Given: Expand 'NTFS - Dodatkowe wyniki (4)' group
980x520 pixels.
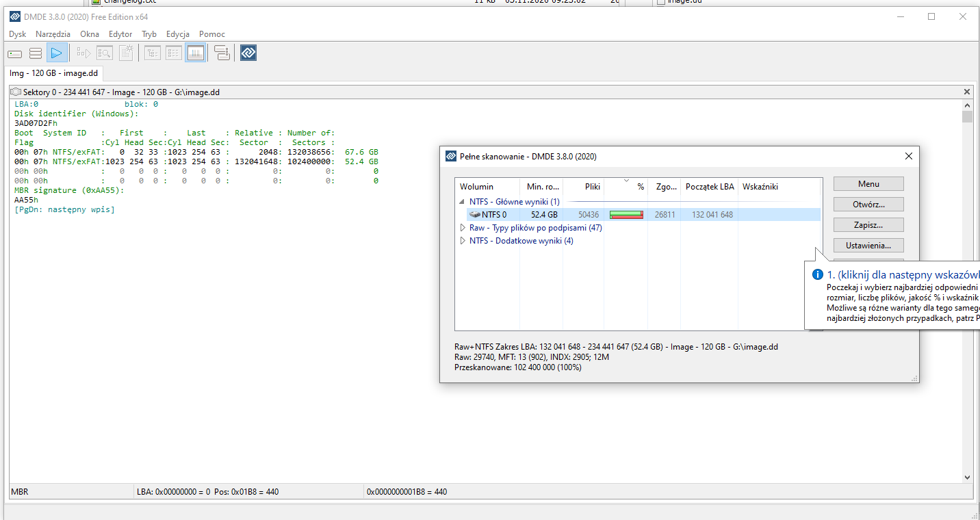Looking at the screenshot, I should click(x=463, y=241).
